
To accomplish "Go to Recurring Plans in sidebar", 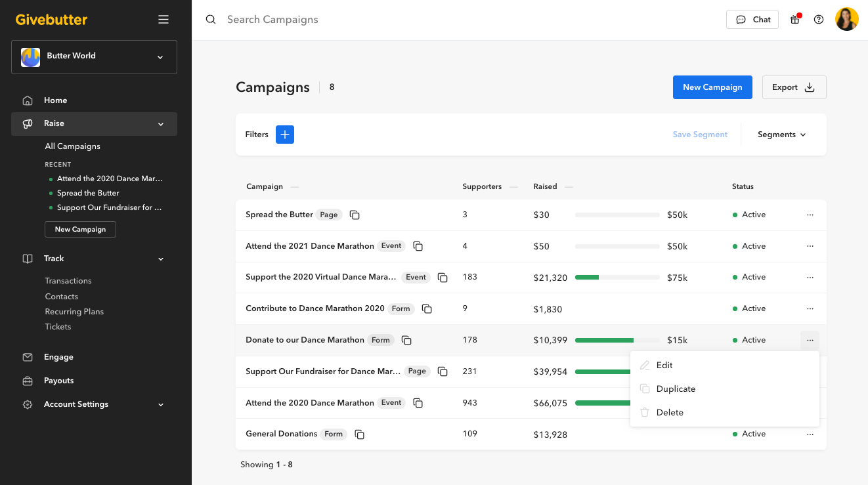I will tap(74, 312).
